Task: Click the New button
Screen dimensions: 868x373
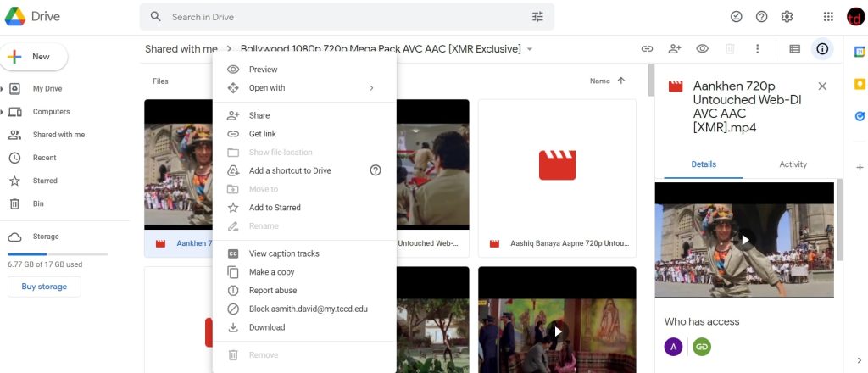Action: [x=34, y=57]
